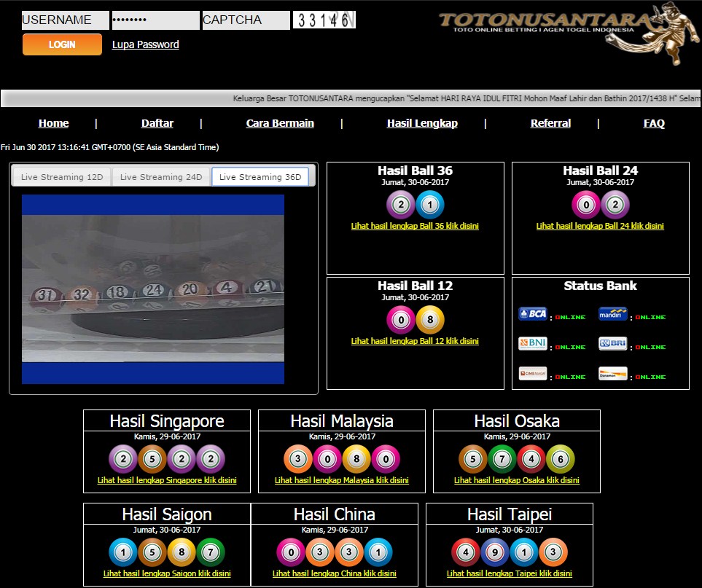Click the Mandiri bank logo icon
Screen dimensions: 702x588
[613, 314]
